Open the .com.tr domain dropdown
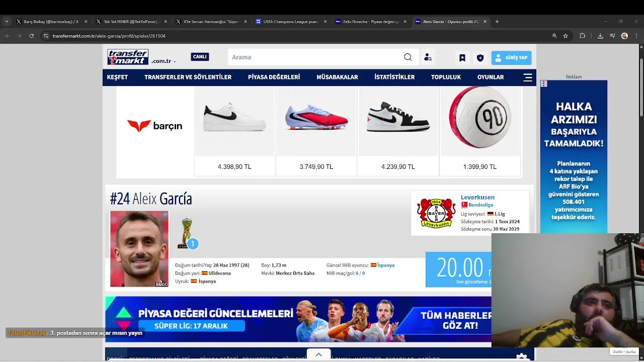 pyautogui.click(x=164, y=61)
